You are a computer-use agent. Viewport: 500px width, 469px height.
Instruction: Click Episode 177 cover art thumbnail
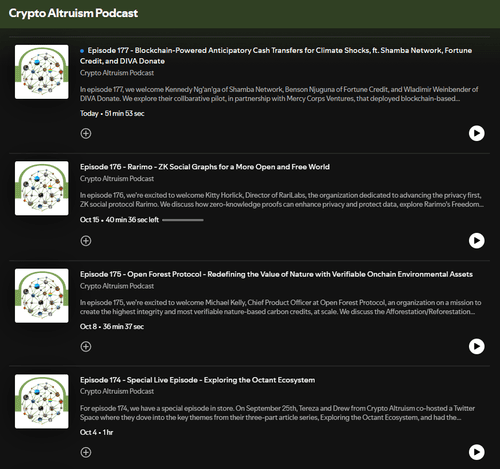pyautogui.click(x=42, y=72)
